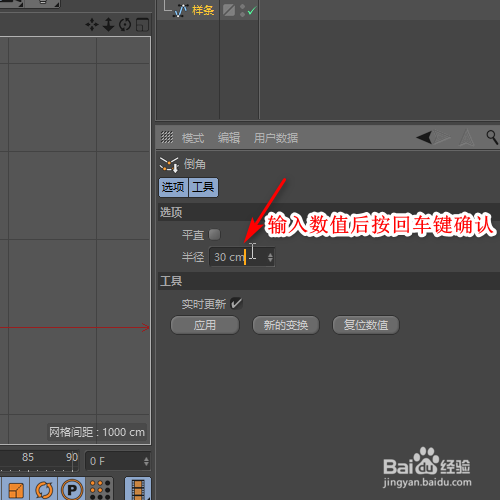The height and width of the screenshot is (500, 500).
Task: Click the 倒角 title text
Action: point(195,164)
